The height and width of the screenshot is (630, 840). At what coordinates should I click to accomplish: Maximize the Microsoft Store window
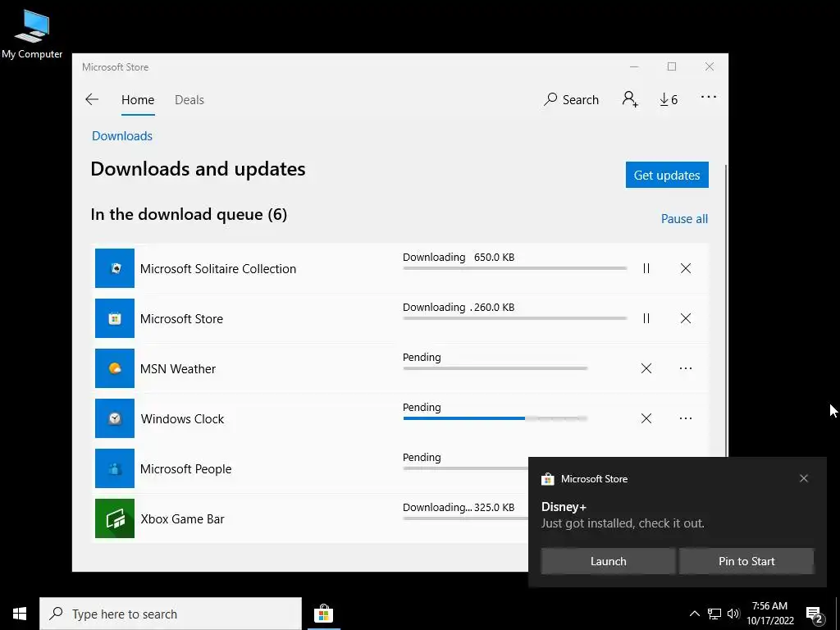point(672,67)
